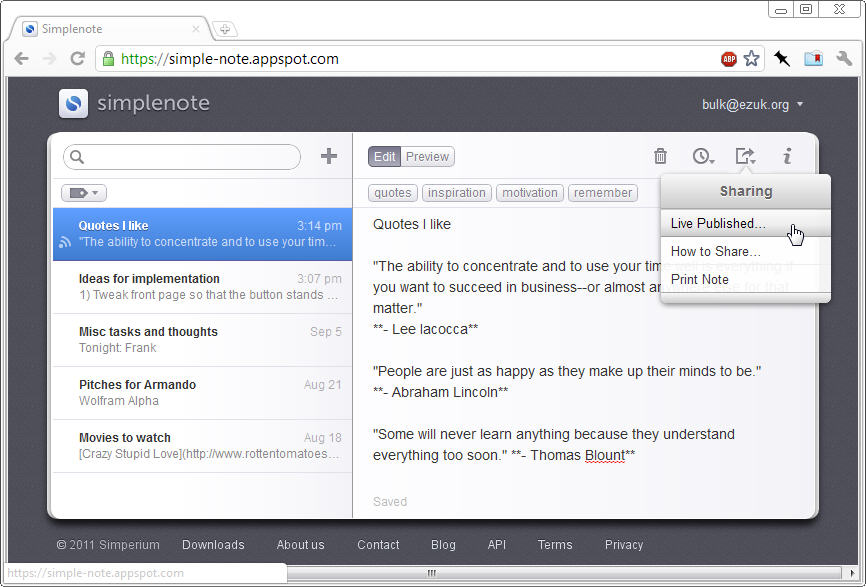Open the share note icon
This screenshot has height=587, width=866.
pyautogui.click(x=745, y=156)
